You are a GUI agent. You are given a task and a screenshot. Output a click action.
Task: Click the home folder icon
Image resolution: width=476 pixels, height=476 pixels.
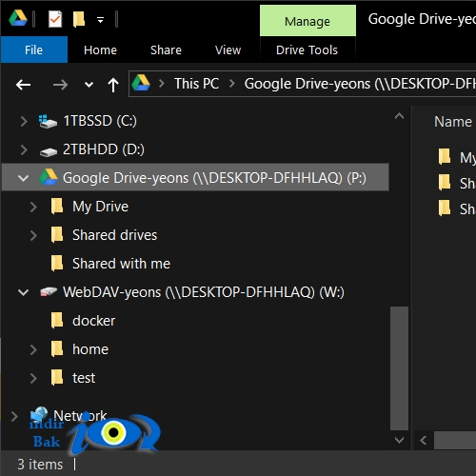coord(57,348)
